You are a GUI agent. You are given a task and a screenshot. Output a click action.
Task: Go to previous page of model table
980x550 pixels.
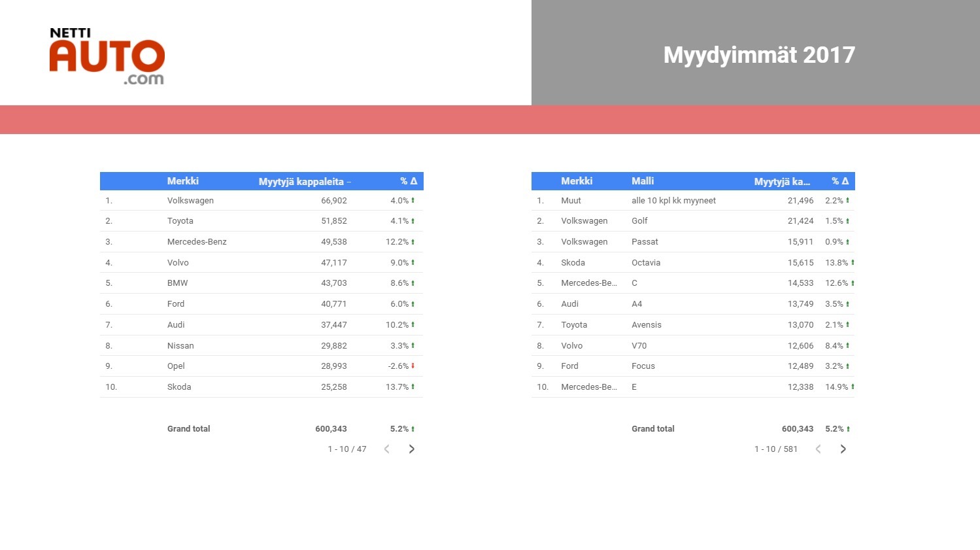tap(818, 449)
